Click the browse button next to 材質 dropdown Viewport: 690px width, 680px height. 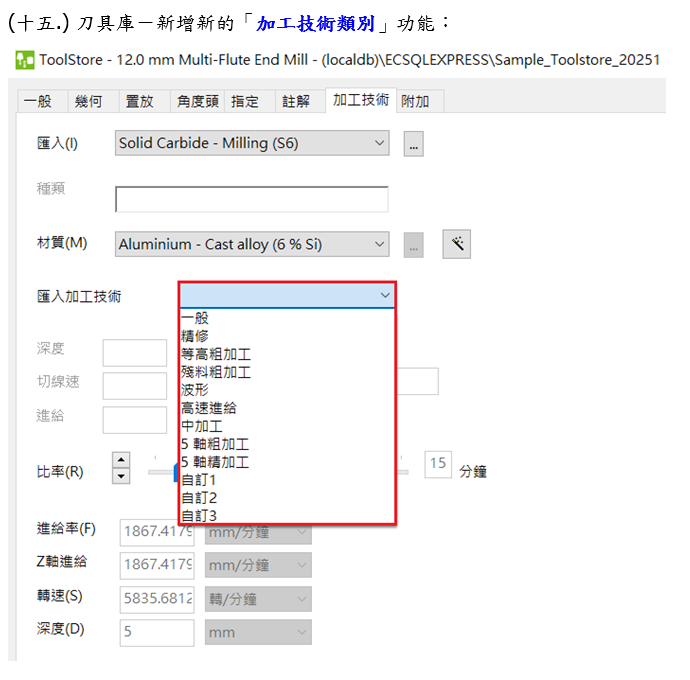click(414, 244)
